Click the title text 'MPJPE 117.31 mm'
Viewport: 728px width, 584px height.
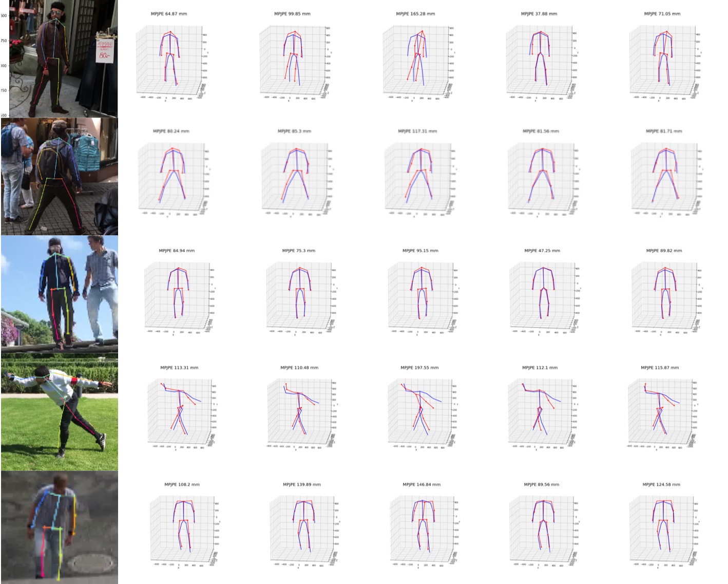pyautogui.click(x=417, y=131)
